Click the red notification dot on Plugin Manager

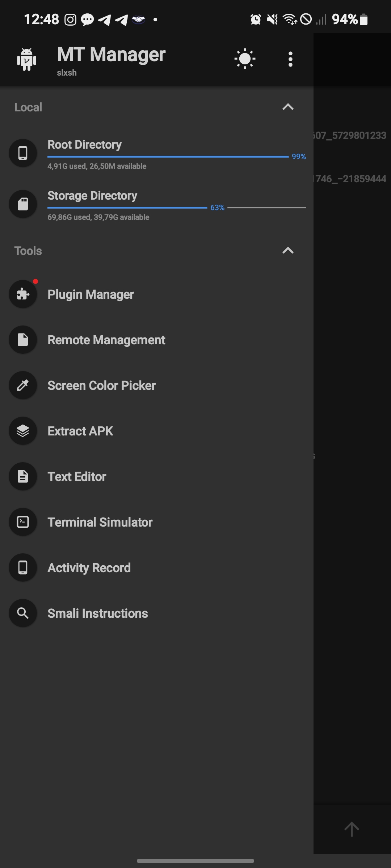click(35, 281)
